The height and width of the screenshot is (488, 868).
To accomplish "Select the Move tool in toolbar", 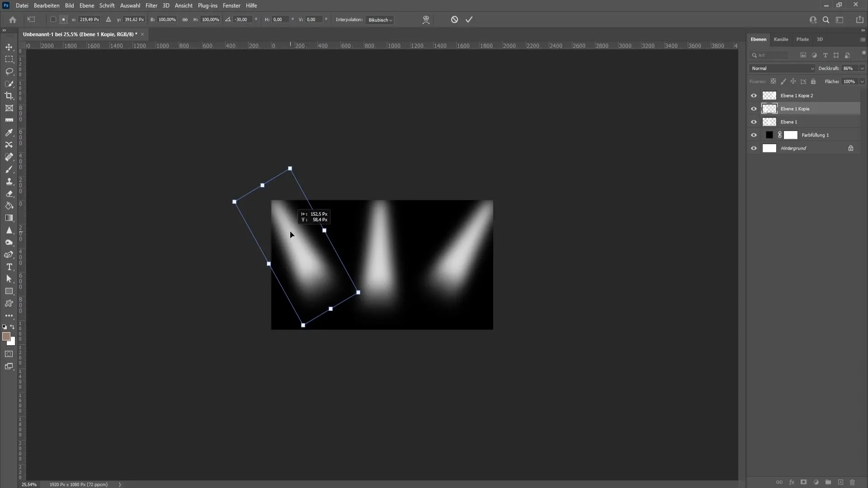I will [9, 47].
